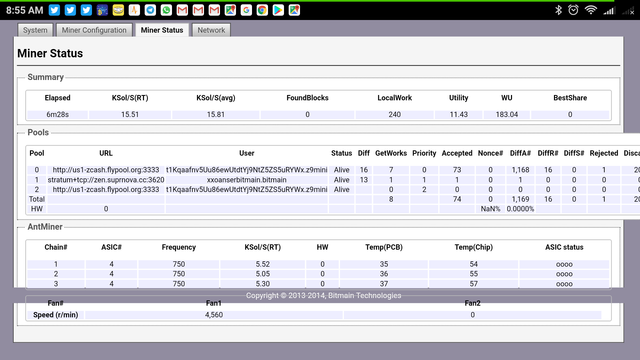Click the Frequency column header
Viewport: 640px width, 360px height.
coord(178,247)
